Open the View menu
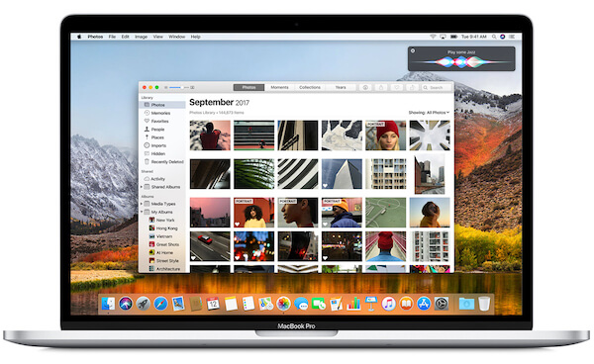Viewport: 594px width, 364px height. pyautogui.click(x=158, y=37)
